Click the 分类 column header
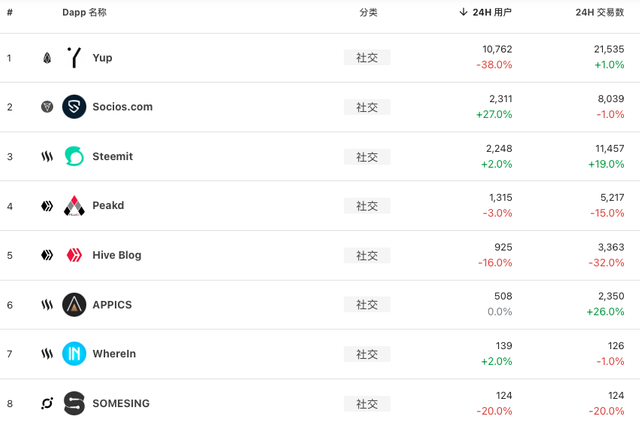Viewport: 640px width, 424px height. [x=368, y=12]
